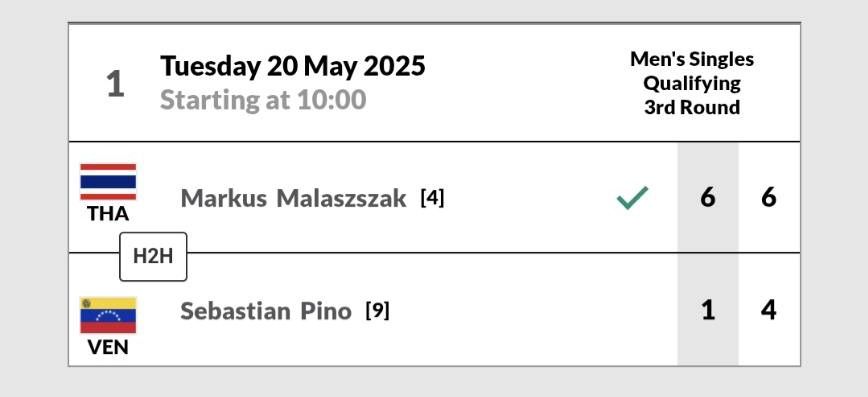
Task: Click the THA country code label
Action: [x=108, y=213]
